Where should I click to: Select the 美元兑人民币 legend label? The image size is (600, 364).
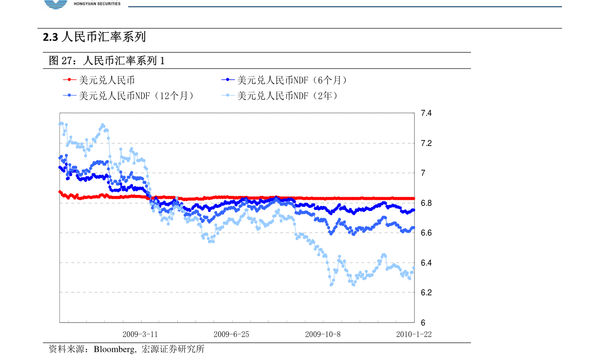(107, 80)
